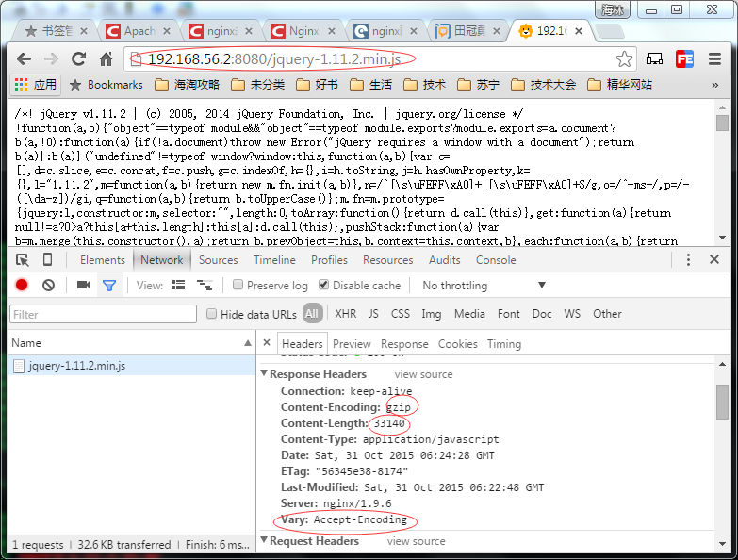Open DevTools three-dot options menu

(688, 260)
